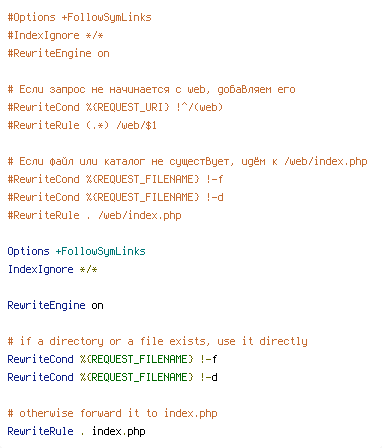The height and width of the screenshot is (448, 382).
Task: Click commented RewriteCond ending with !-f
Action: [115, 179]
